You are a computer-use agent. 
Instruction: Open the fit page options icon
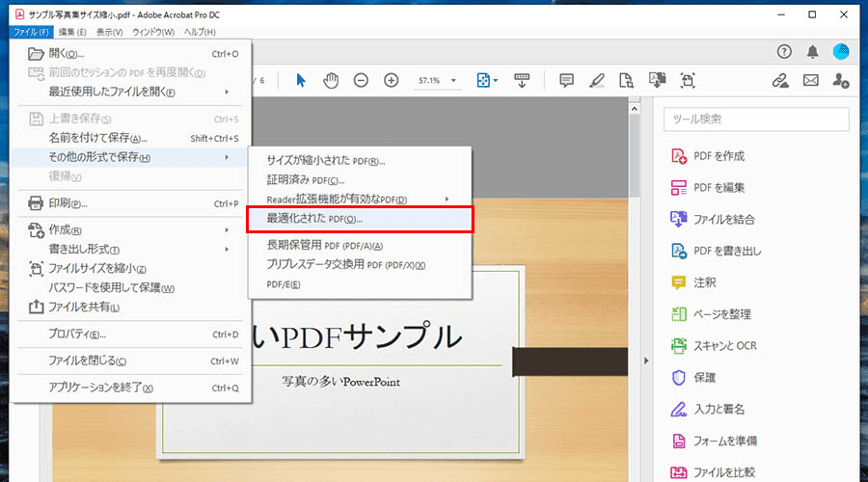pos(487,81)
